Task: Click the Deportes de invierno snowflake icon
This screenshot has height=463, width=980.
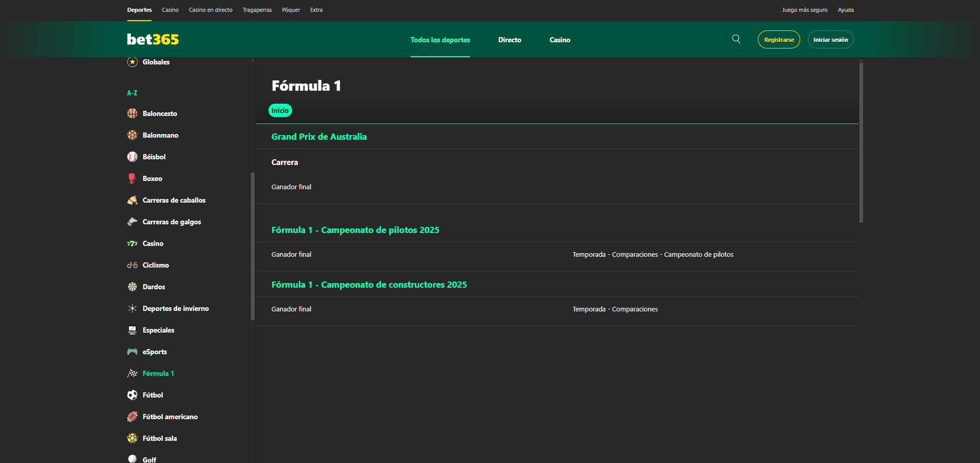Action: coord(132,308)
